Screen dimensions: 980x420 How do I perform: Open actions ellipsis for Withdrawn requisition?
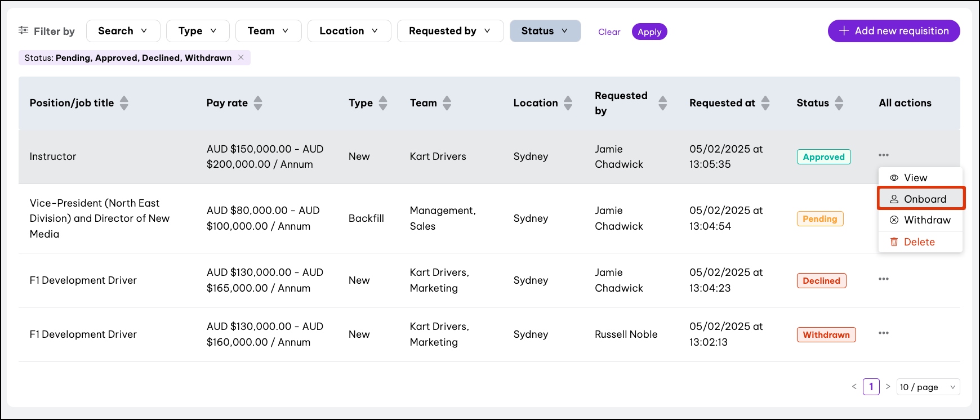(883, 333)
